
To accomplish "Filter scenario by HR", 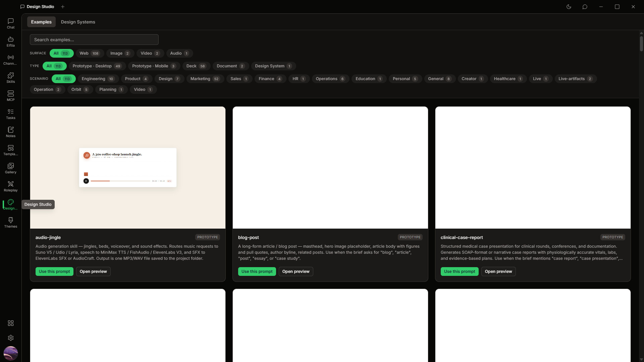I will point(299,79).
